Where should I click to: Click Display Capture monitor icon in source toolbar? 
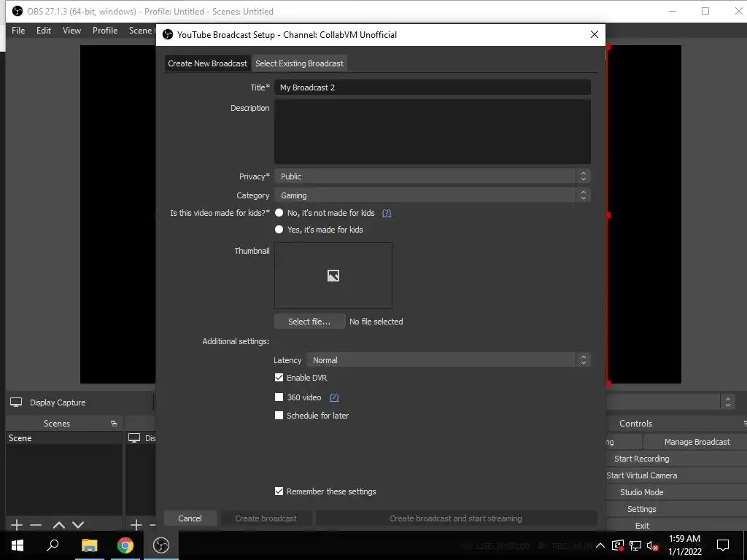click(16, 402)
